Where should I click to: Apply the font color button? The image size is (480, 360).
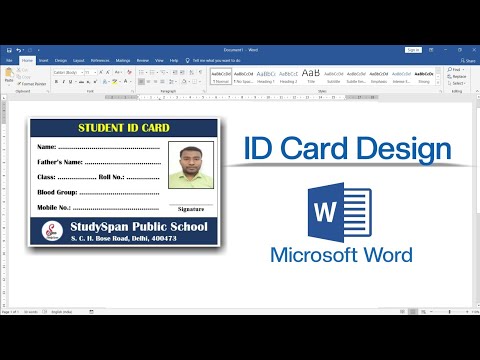126,82
